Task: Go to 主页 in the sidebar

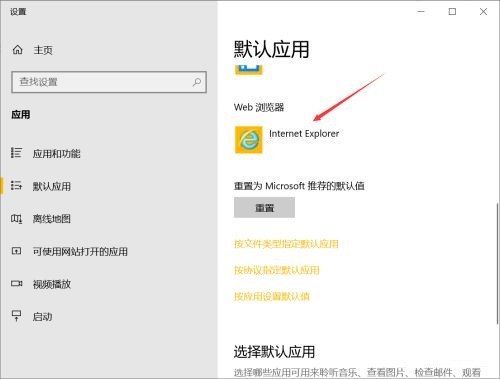Action: coord(43,50)
